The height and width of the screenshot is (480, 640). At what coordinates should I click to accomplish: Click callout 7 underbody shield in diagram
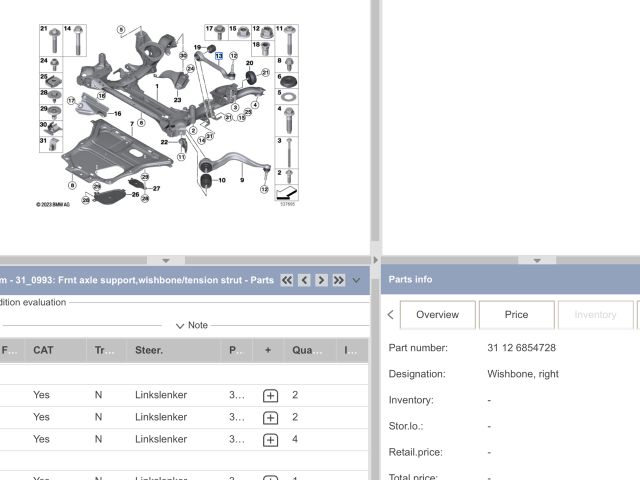[131, 123]
